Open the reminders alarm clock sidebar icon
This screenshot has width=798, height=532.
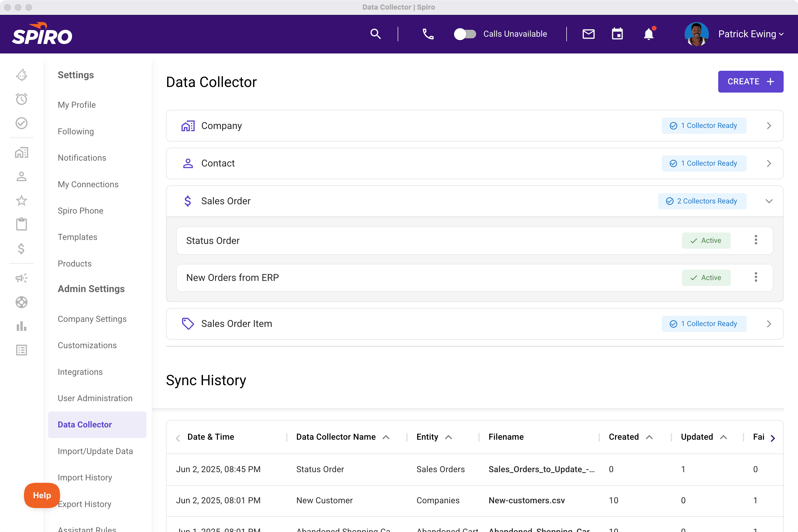(x=21, y=99)
